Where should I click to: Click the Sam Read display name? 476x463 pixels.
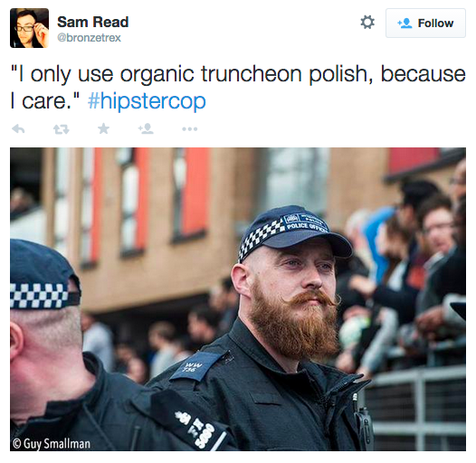coord(93,22)
